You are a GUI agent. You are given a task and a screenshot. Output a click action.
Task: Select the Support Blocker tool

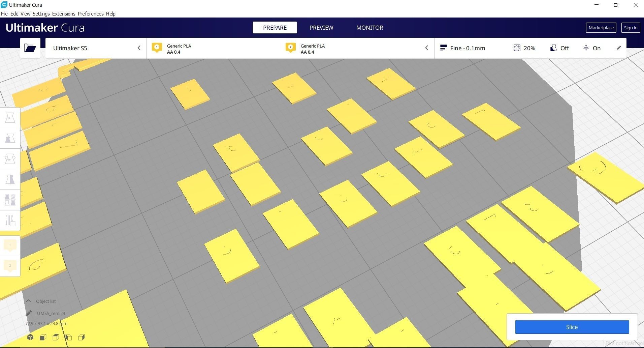(10, 221)
